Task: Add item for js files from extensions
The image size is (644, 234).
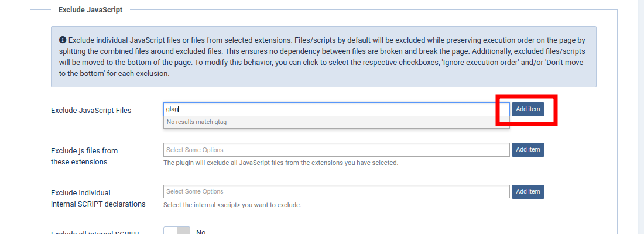Action: tap(527, 149)
